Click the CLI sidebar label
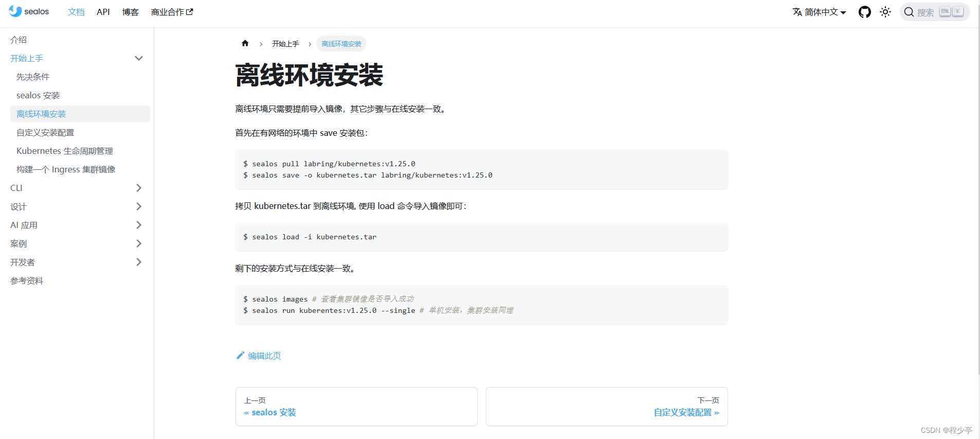 click(x=16, y=188)
